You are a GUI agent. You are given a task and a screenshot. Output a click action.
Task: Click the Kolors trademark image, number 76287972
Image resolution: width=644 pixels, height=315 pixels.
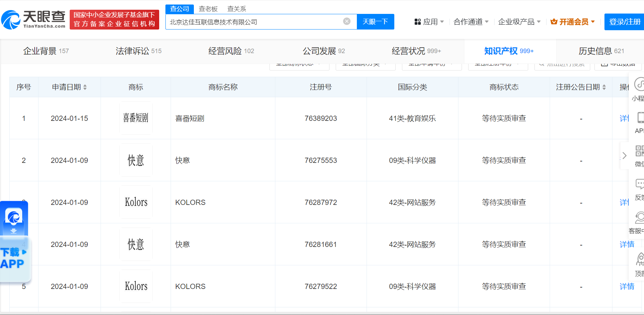tap(136, 202)
